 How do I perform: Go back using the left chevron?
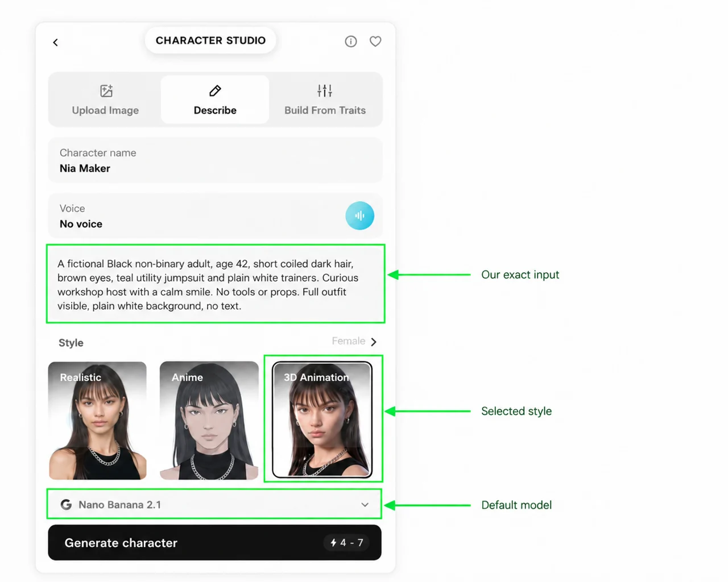(x=55, y=42)
